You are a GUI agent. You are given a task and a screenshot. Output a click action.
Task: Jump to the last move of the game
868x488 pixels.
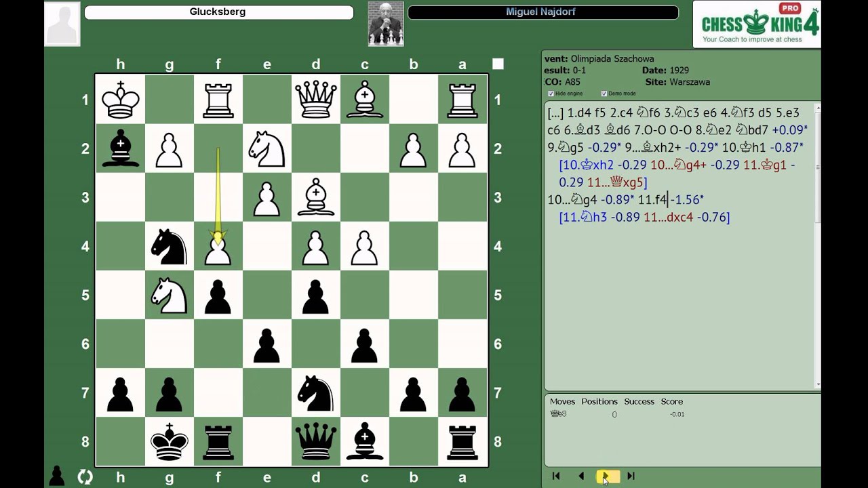pos(631,476)
